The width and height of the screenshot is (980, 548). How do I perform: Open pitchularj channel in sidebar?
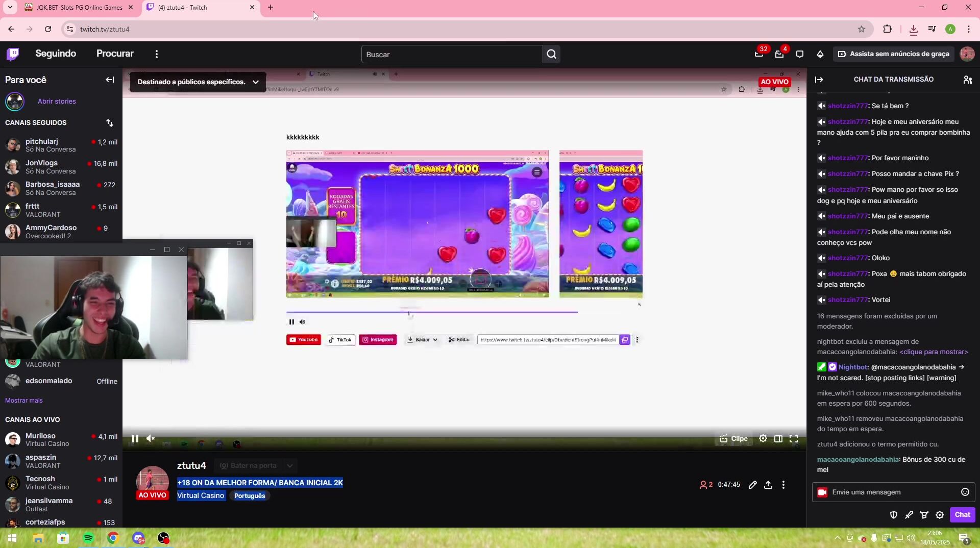[61, 145]
